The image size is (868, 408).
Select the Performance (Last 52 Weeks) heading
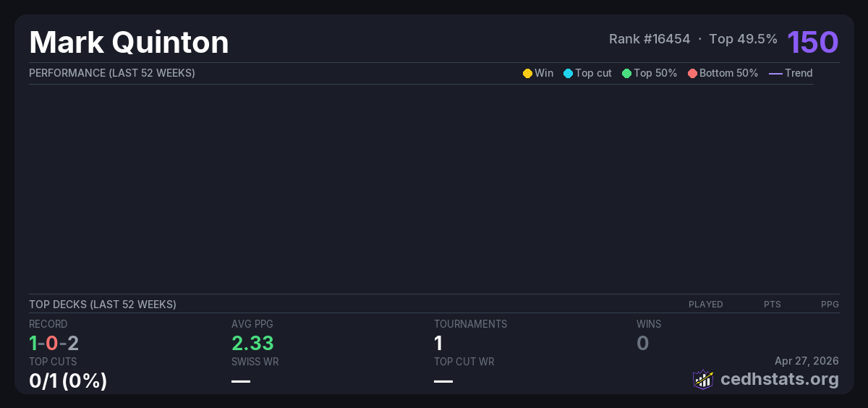(x=111, y=73)
